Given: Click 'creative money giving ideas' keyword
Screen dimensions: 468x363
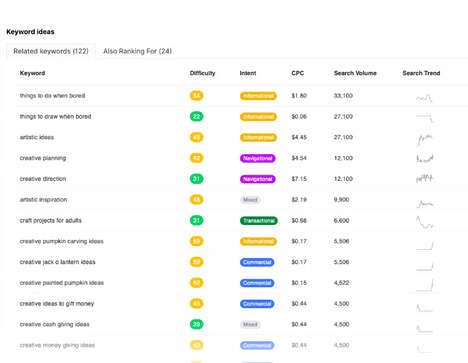Looking at the screenshot, I should [57, 345].
